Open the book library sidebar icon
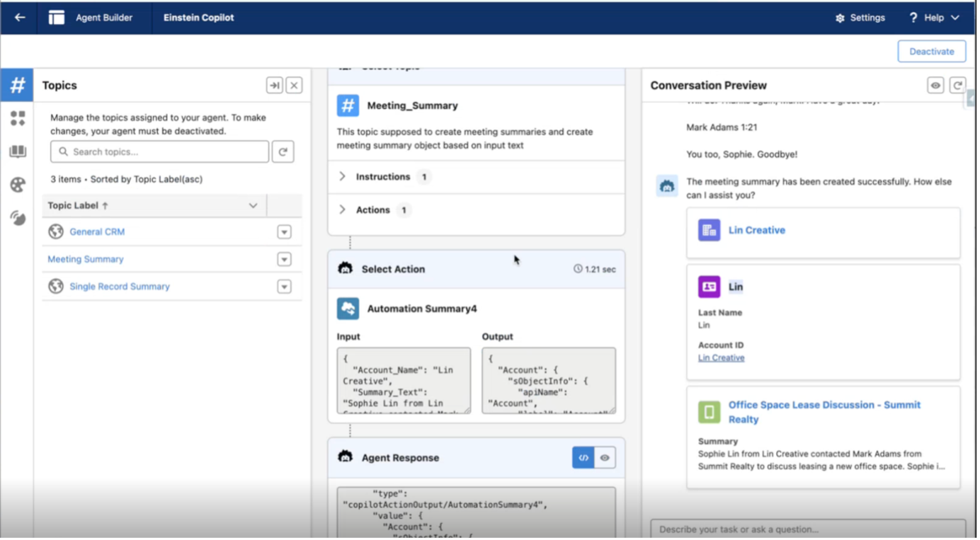This screenshot has width=980, height=540. (x=18, y=151)
